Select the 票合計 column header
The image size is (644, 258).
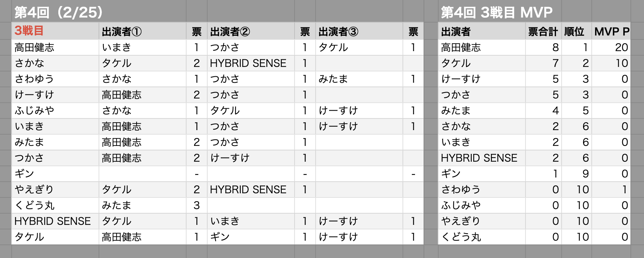[x=544, y=31]
